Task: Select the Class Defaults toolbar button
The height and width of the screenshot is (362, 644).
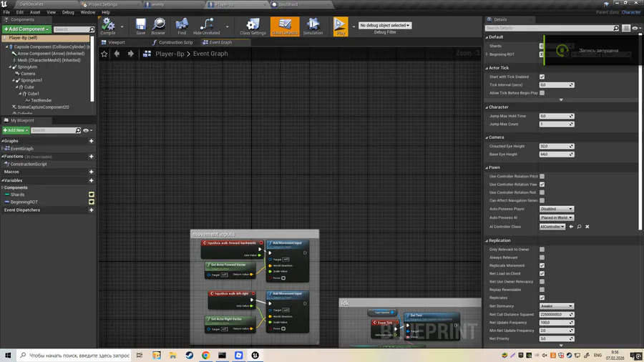Action: coord(285,26)
